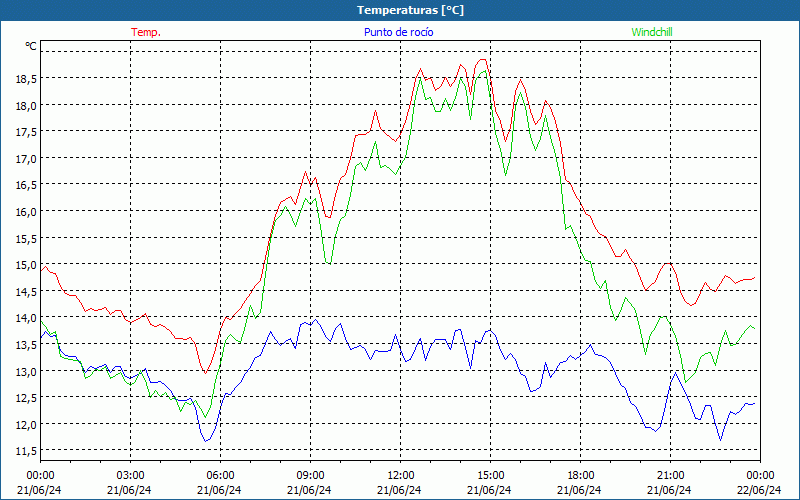800x500 pixels.
Task: Click the '21/06/24' date under 03:00
Action: tap(129, 490)
